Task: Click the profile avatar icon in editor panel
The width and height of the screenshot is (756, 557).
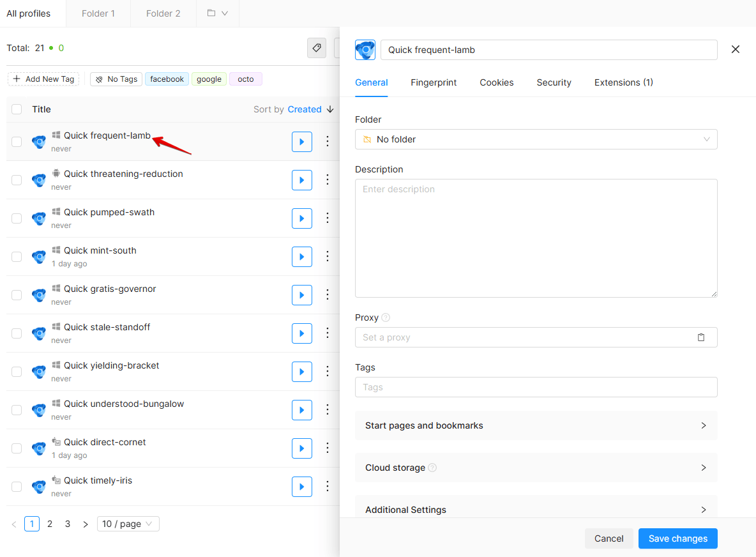Action: [x=365, y=50]
